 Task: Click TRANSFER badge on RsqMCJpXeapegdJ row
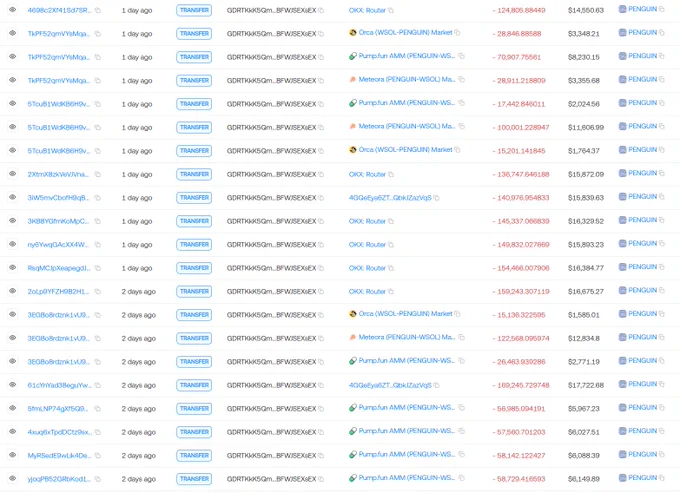coord(194,268)
